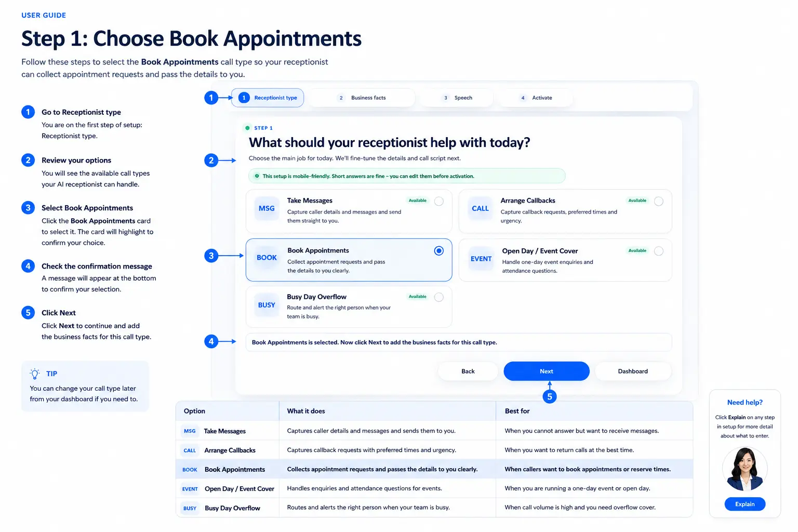The width and height of the screenshot is (798, 532).
Task: Click the 'Need help?' heading
Action: pyautogui.click(x=745, y=403)
